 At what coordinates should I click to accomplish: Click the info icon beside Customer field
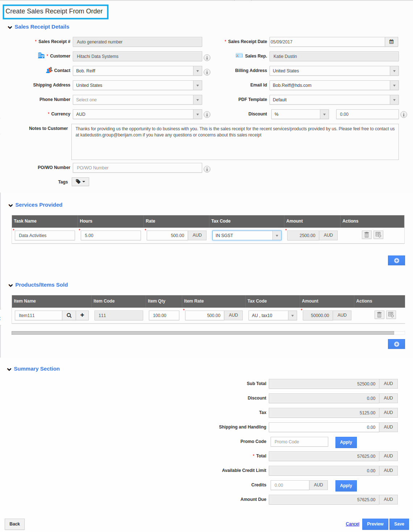207,58
